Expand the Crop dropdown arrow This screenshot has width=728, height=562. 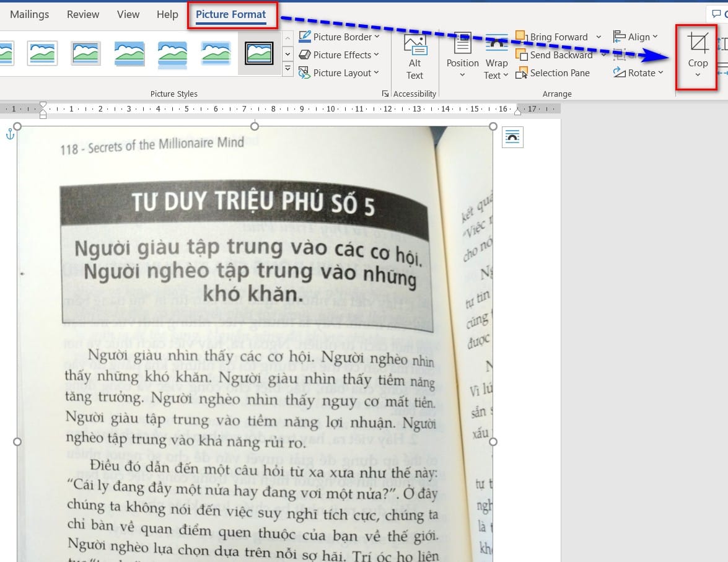698,75
